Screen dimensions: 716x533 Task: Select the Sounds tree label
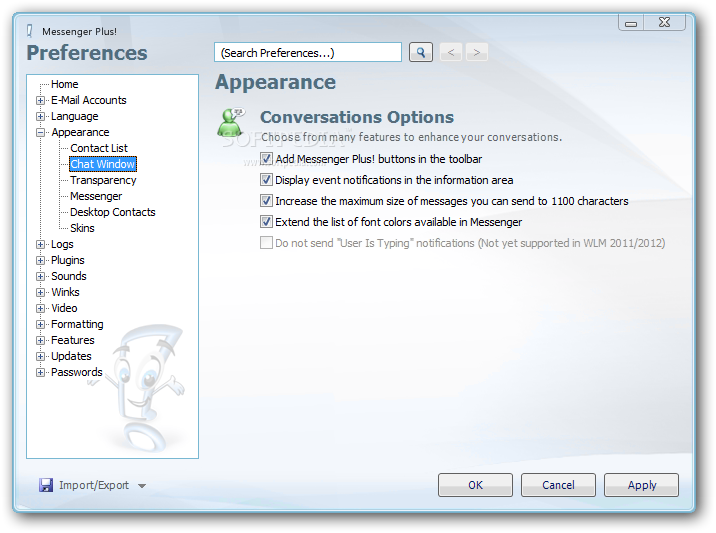pyautogui.click(x=68, y=276)
